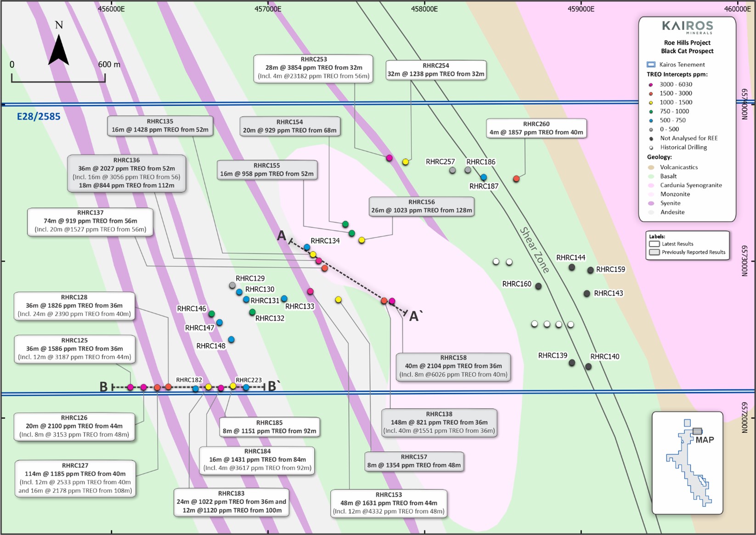Click the 3000 - 6030 legend dot
Viewport: 756px width, 535px height.
(651, 85)
